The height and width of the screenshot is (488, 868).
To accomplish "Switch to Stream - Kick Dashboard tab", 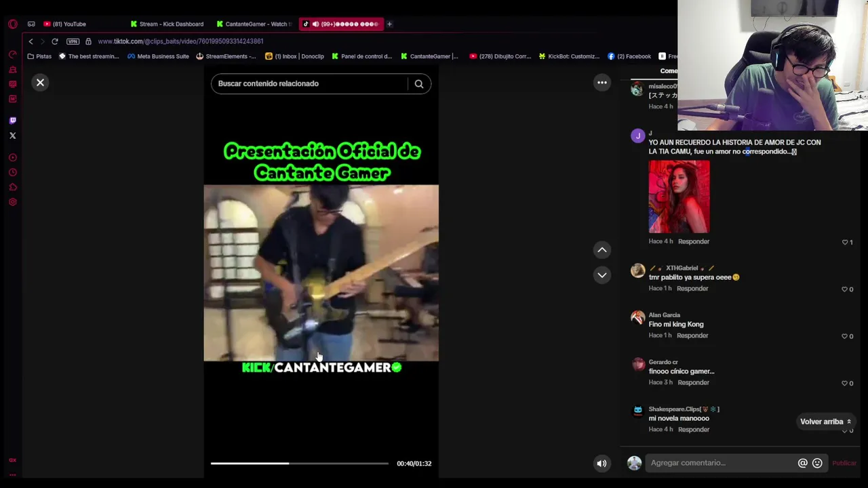I will click(167, 24).
